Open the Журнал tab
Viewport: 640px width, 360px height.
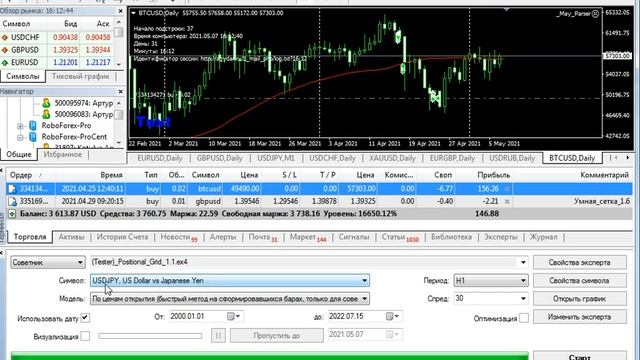click(543, 237)
